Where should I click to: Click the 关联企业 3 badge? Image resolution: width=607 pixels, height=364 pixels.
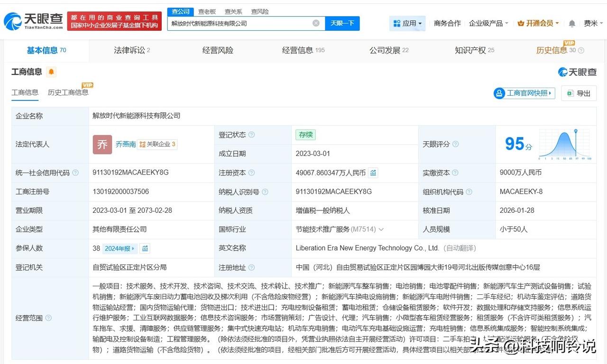(x=157, y=145)
